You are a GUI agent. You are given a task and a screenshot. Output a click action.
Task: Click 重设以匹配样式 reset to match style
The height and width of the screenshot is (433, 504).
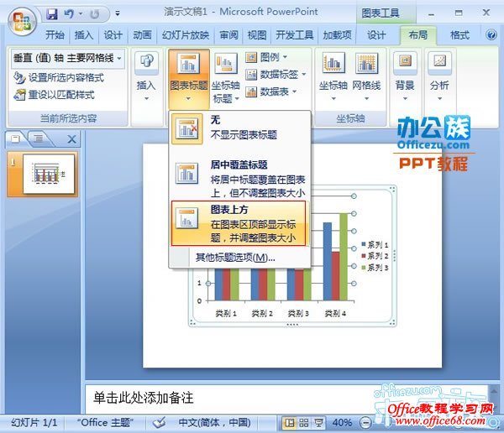pos(54,95)
